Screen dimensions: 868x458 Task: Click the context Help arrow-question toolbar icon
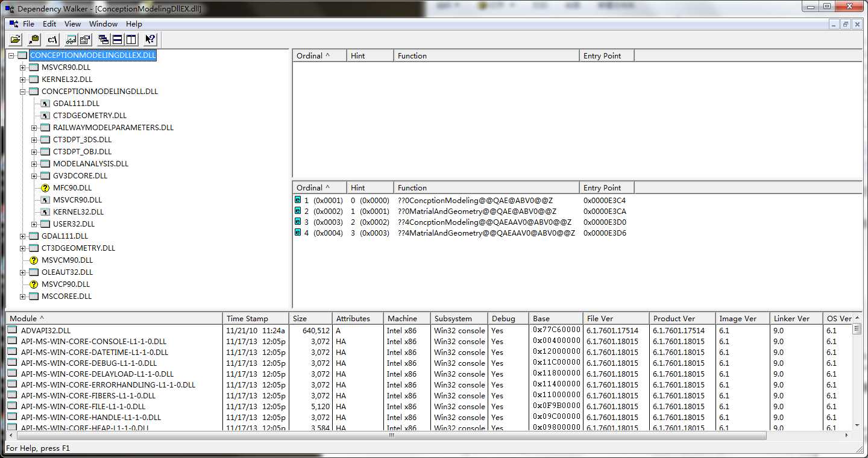[150, 40]
